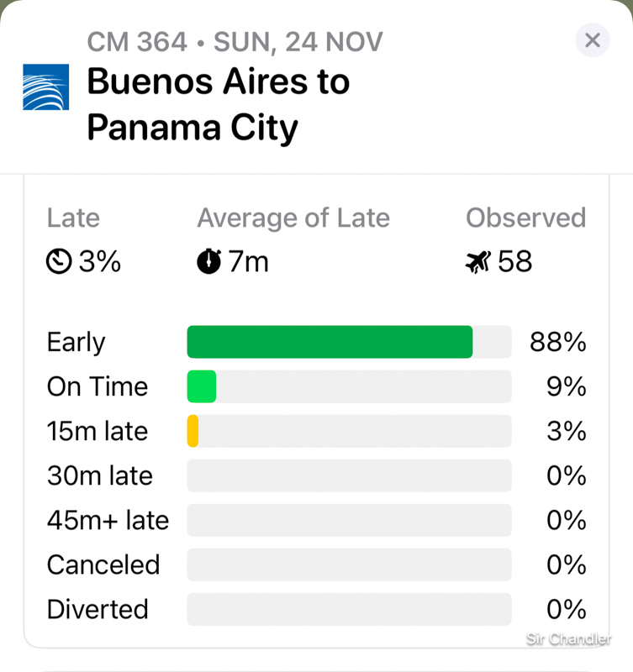
Task: Tap the airplane icon beside 58
Action: coord(477,263)
